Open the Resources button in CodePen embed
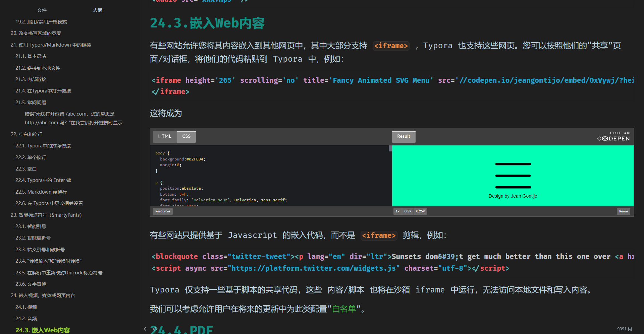 pyautogui.click(x=163, y=211)
